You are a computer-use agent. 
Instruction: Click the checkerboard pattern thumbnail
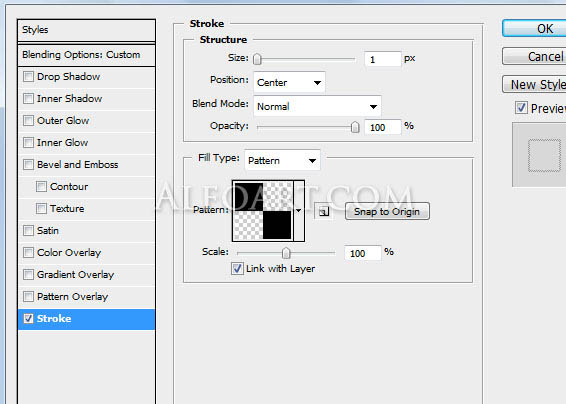coord(263,210)
